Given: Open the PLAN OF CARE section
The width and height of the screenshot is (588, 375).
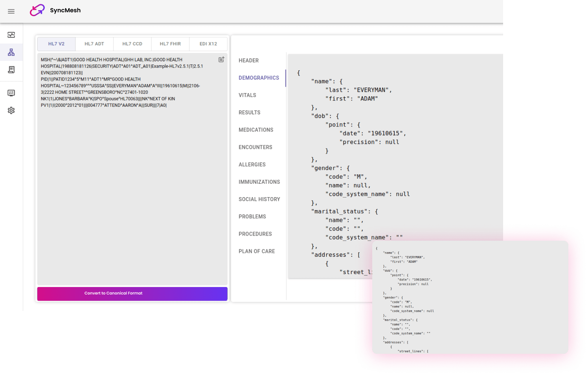Looking at the screenshot, I should tap(257, 251).
